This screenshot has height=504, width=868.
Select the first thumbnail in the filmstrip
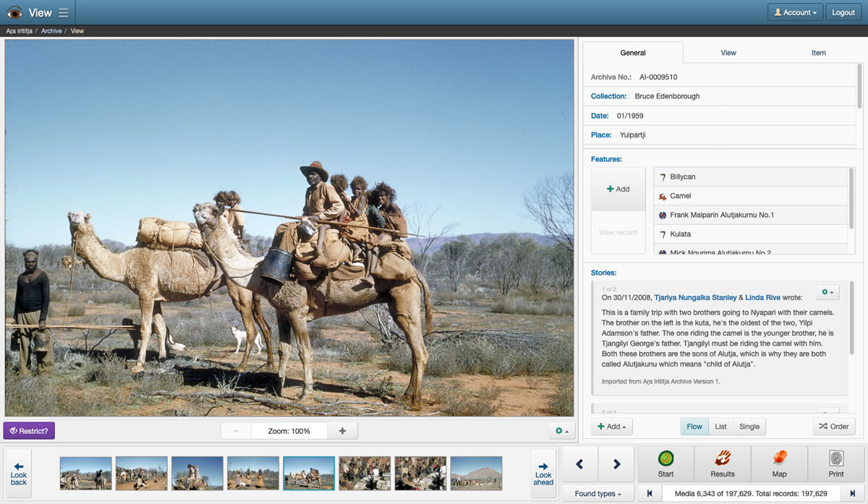pos(86,474)
